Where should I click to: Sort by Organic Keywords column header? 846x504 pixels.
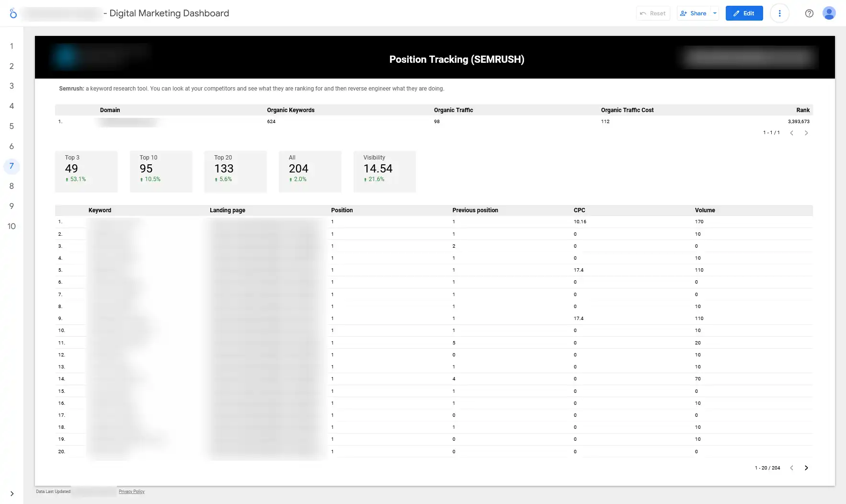291,110
